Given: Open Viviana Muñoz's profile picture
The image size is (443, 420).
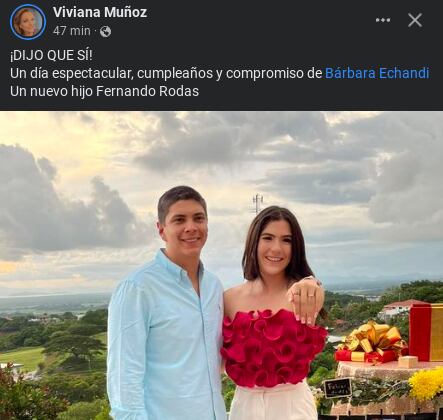Looking at the screenshot, I should tap(28, 22).
